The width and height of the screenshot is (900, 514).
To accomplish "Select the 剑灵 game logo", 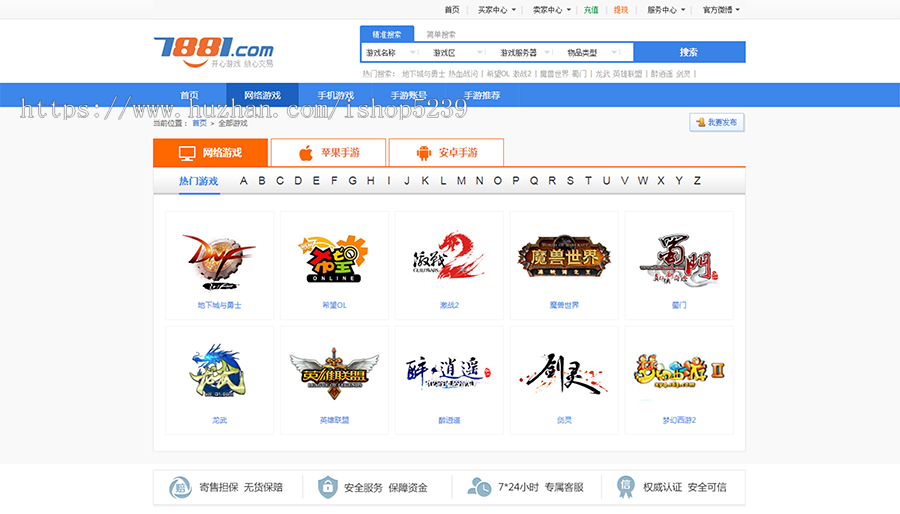I will (x=564, y=373).
